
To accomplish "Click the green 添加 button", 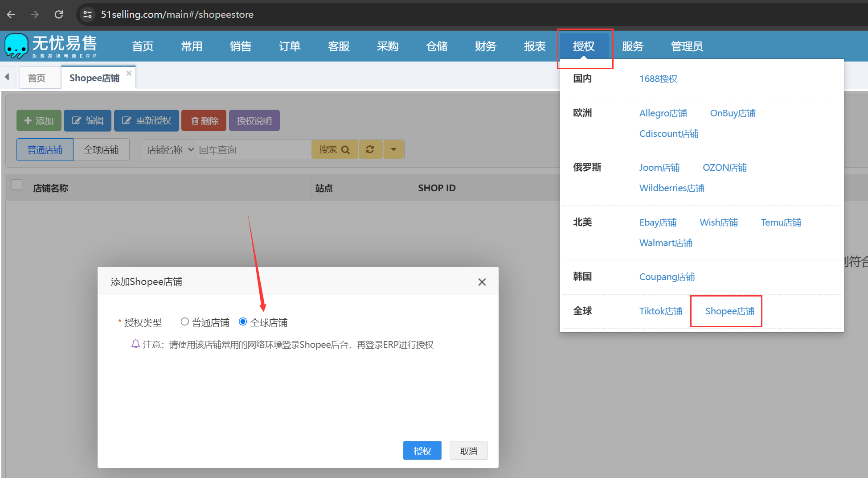I will (x=39, y=120).
